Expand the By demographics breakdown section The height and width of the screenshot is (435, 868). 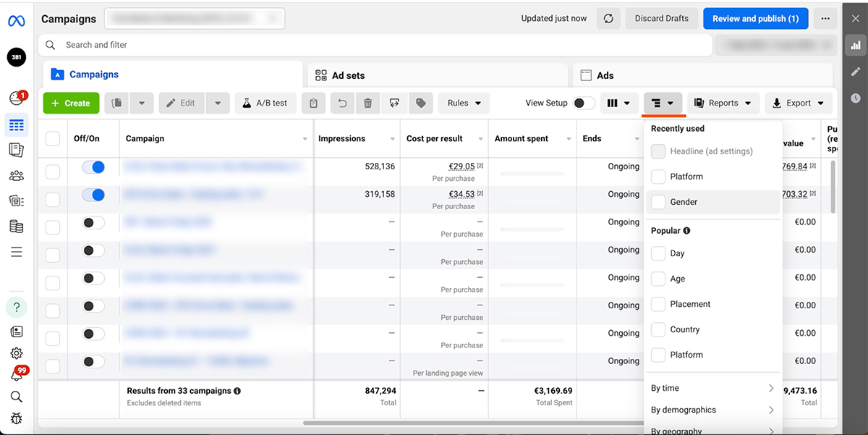(x=712, y=410)
